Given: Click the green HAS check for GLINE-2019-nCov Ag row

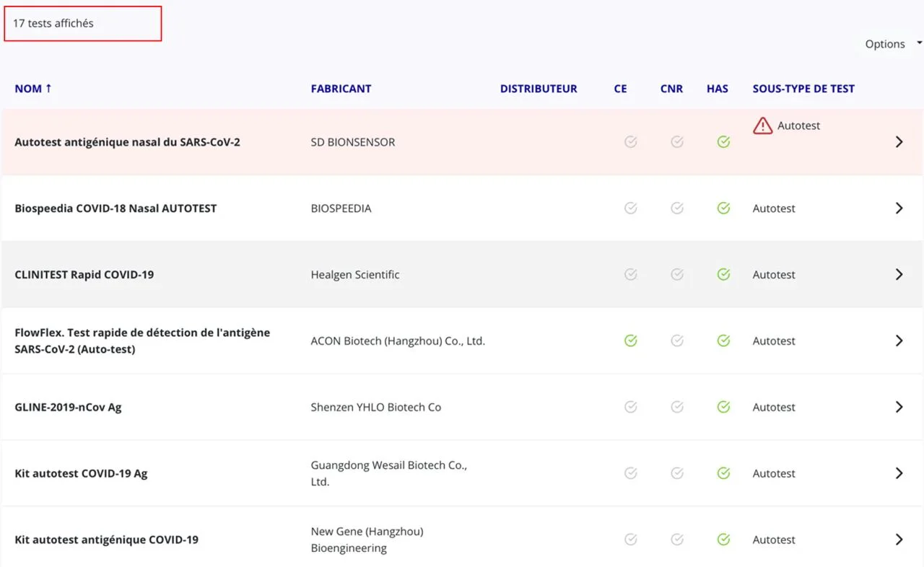Looking at the screenshot, I should 723,407.
